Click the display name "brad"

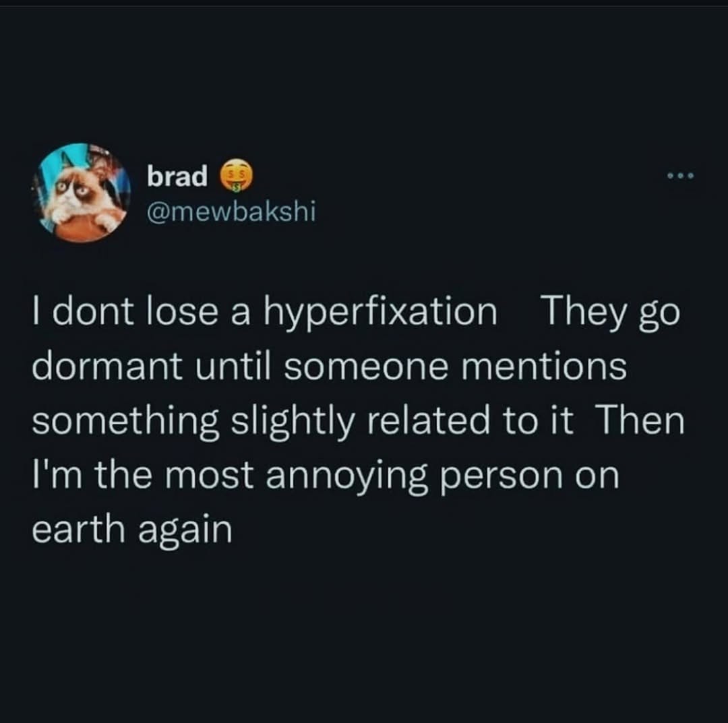(x=177, y=176)
